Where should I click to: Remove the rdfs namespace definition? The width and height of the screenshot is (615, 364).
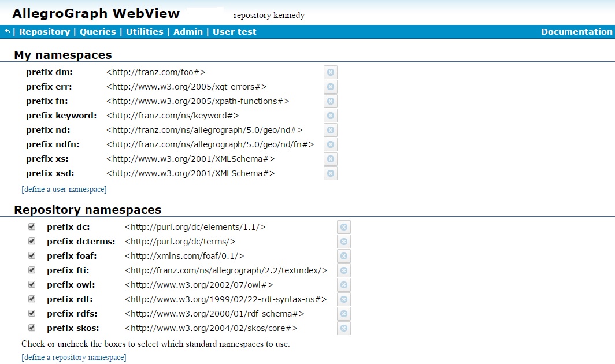[343, 314]
